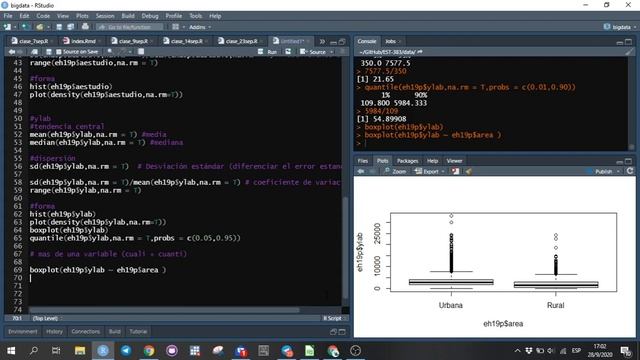The image size is (640, 360).
Task: Clear all plots broom icon
Action: [x=468, y=171]
